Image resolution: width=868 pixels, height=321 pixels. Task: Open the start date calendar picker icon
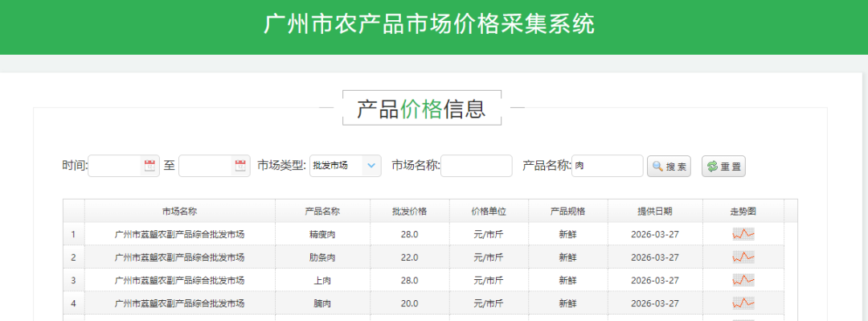(x=149, y=165)
